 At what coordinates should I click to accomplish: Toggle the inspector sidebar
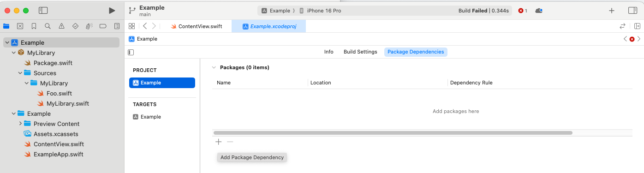pyautogui.click(x=632, y=11)
